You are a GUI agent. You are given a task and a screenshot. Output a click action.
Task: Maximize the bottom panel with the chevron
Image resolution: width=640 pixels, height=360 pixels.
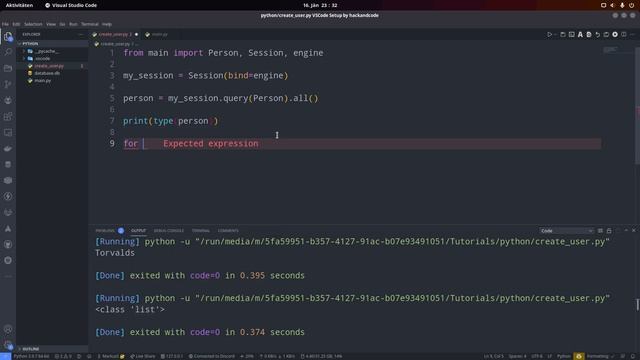tap(626, 231)
